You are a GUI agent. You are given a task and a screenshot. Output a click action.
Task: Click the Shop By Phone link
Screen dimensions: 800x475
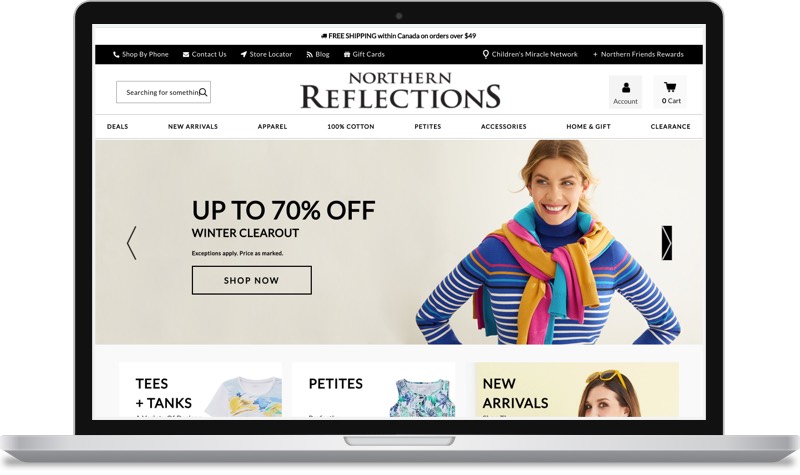[141, 54]
